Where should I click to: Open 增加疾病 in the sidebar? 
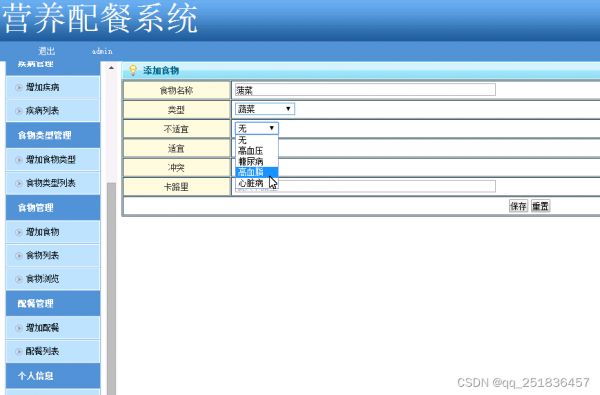coord(42,87)
